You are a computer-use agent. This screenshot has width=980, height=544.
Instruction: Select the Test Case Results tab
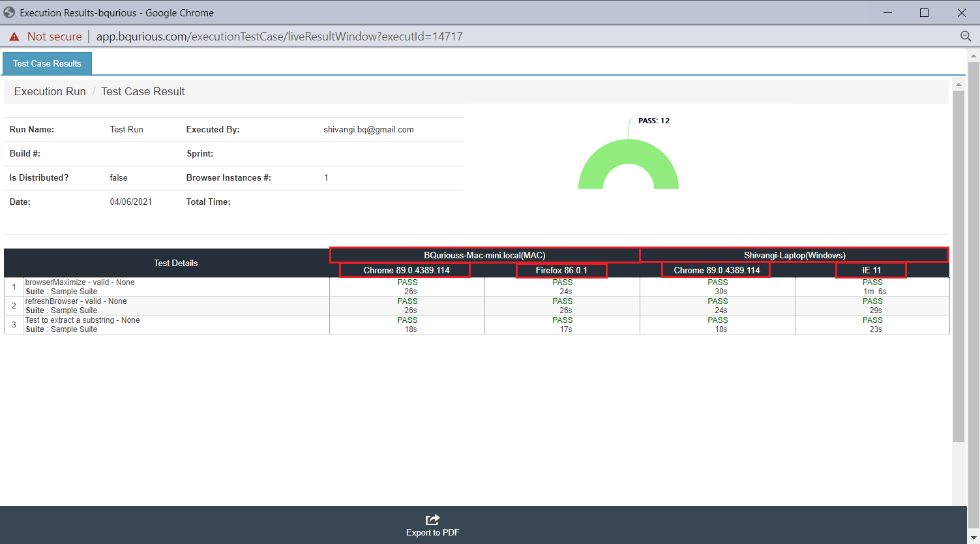(x=47, y=63)
